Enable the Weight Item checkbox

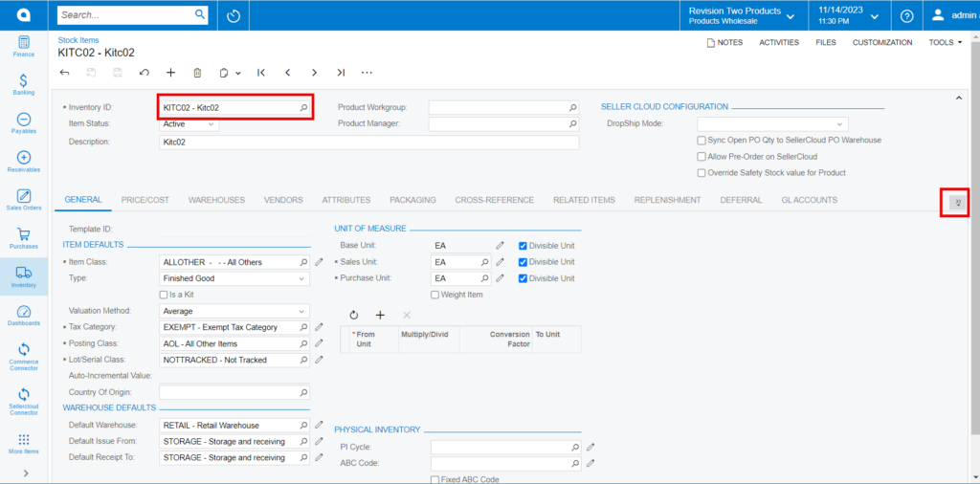click(435, 295)
